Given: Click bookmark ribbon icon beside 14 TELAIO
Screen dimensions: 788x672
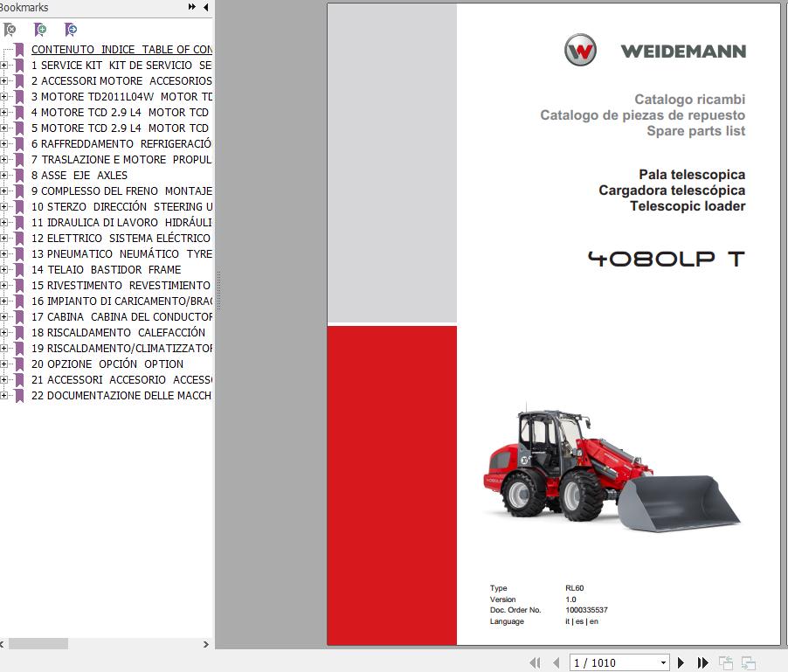Looking at the screenshot, I should click(19, 270).
